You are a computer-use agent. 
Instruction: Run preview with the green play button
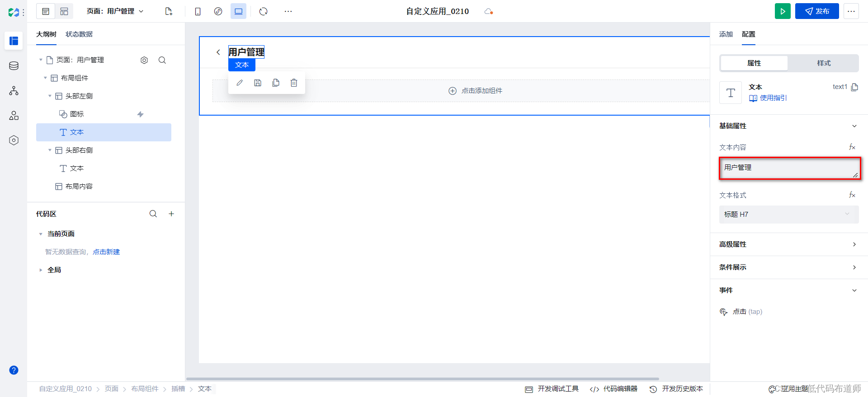[783, 11]
